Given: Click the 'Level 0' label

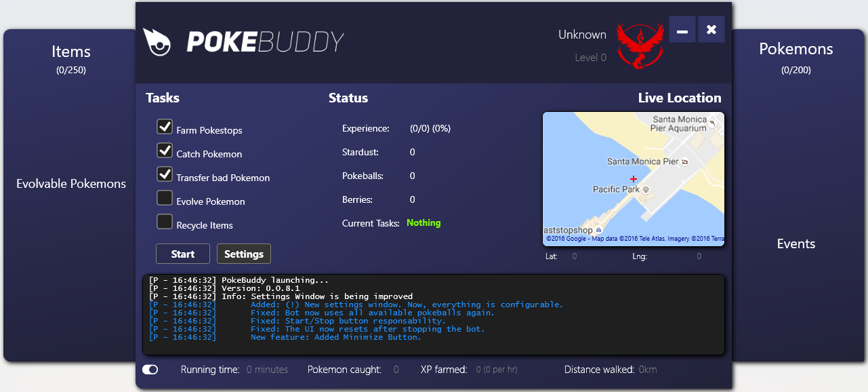Looking at the screenshot, I should (591, 58).
